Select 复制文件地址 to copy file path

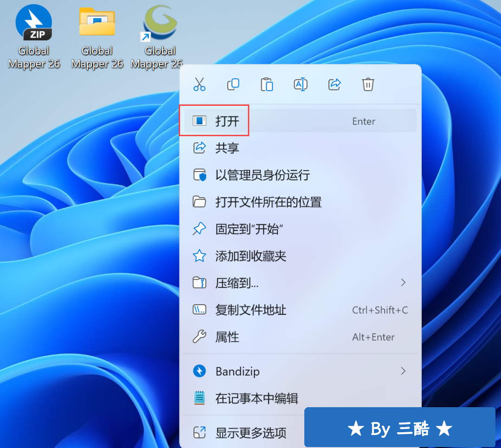[300, 310]
